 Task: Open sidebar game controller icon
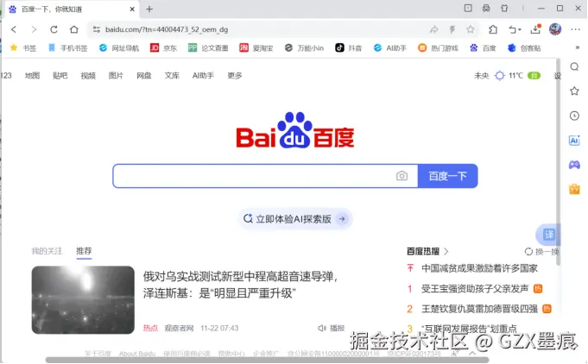click(x=574, y=165)
